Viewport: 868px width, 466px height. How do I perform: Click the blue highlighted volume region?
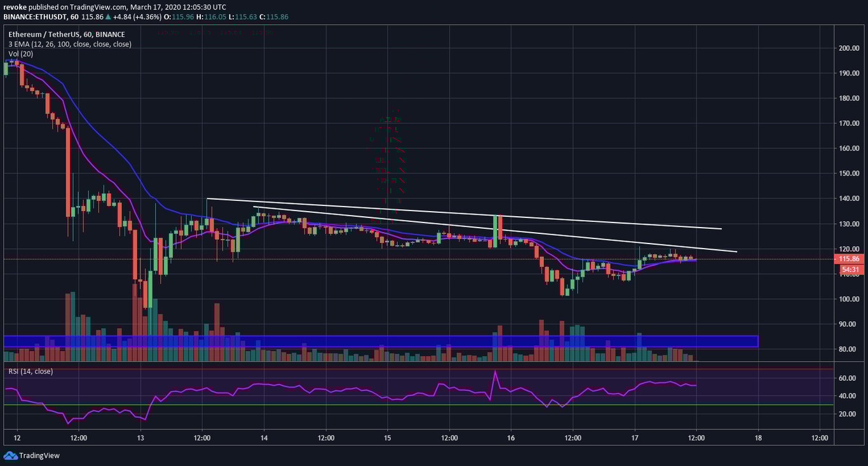pos(381,341)
